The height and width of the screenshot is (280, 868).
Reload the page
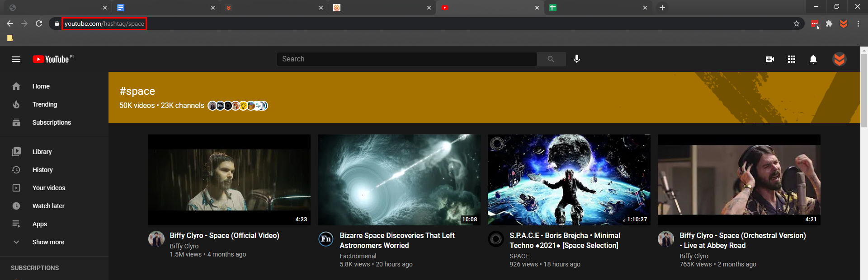[39, 23]
